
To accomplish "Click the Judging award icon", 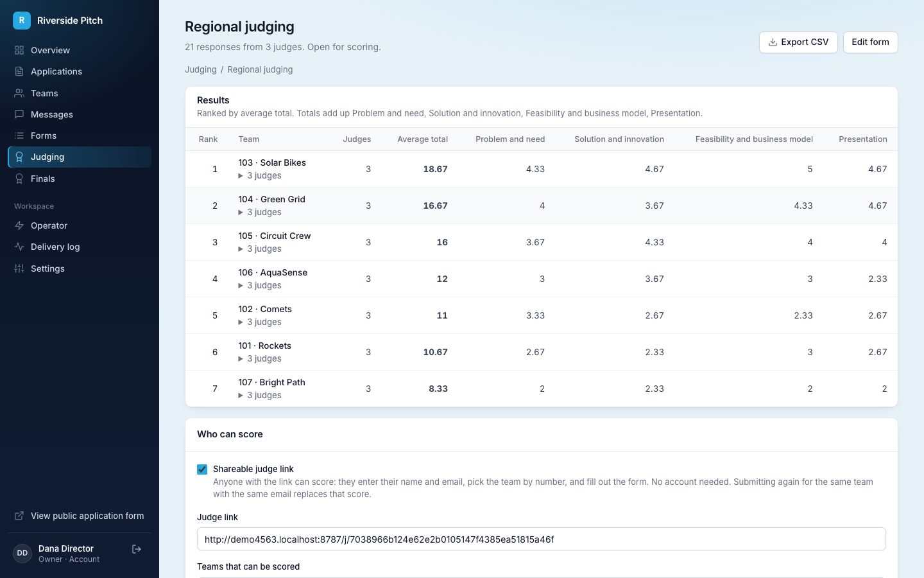I will 19,157.
